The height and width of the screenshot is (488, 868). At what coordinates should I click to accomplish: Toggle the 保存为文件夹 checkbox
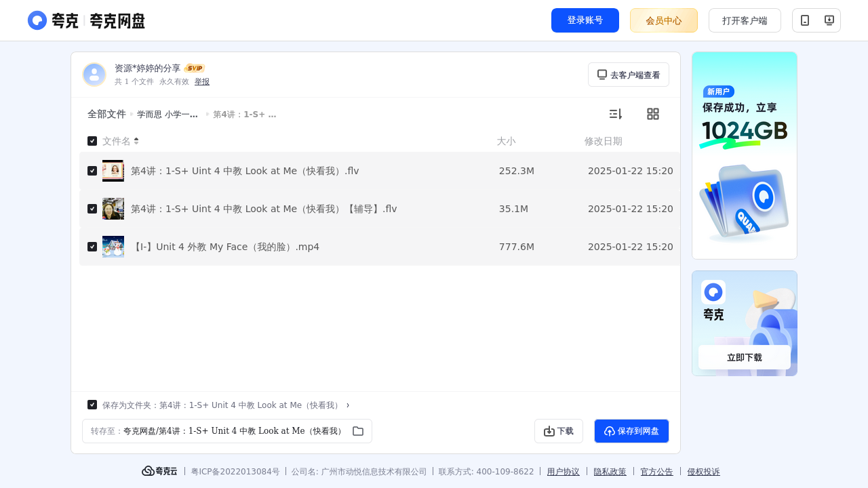tap(92, 405)
